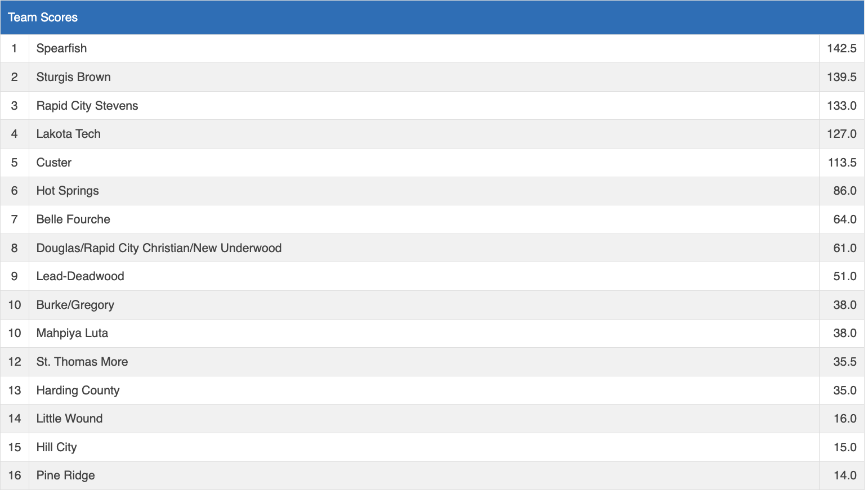Viewport: 868px width, 494px height.
Task: Click the Burke/Gregory team name
Action: (75, 305)
